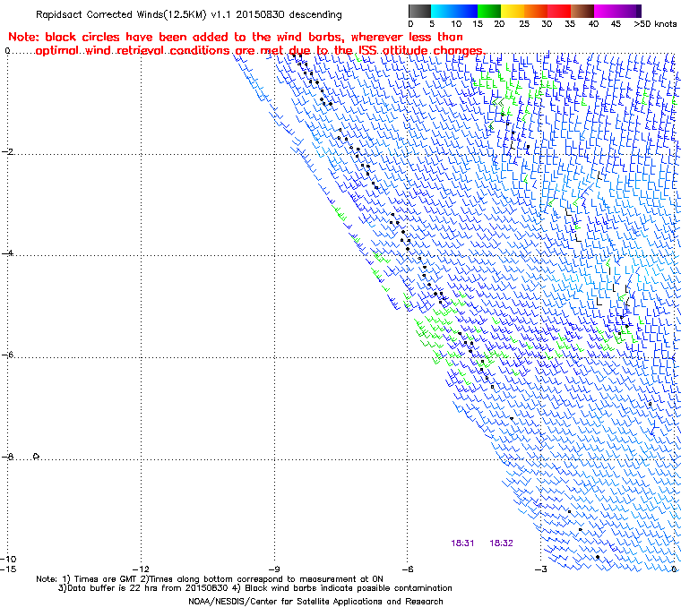
Task: Click the '-9' longitude label on the bottom axis
Action: tap(274, 569)
